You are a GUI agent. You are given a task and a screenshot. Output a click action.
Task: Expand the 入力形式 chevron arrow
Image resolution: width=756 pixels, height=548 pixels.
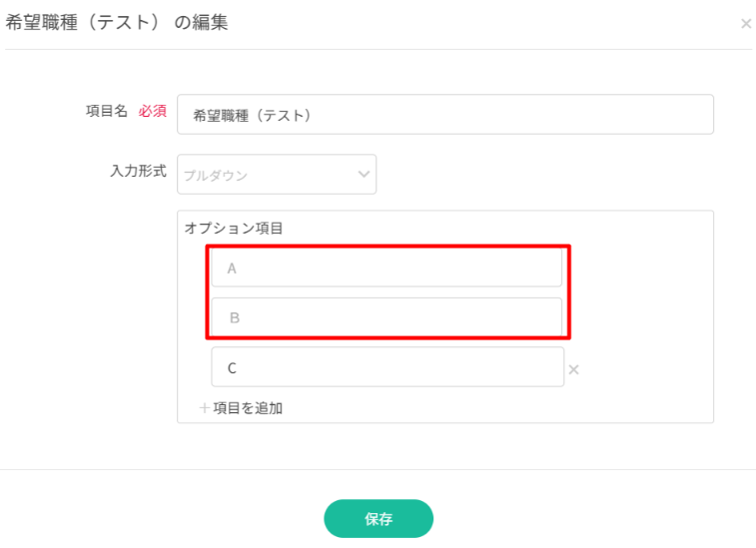coord(364,175)
